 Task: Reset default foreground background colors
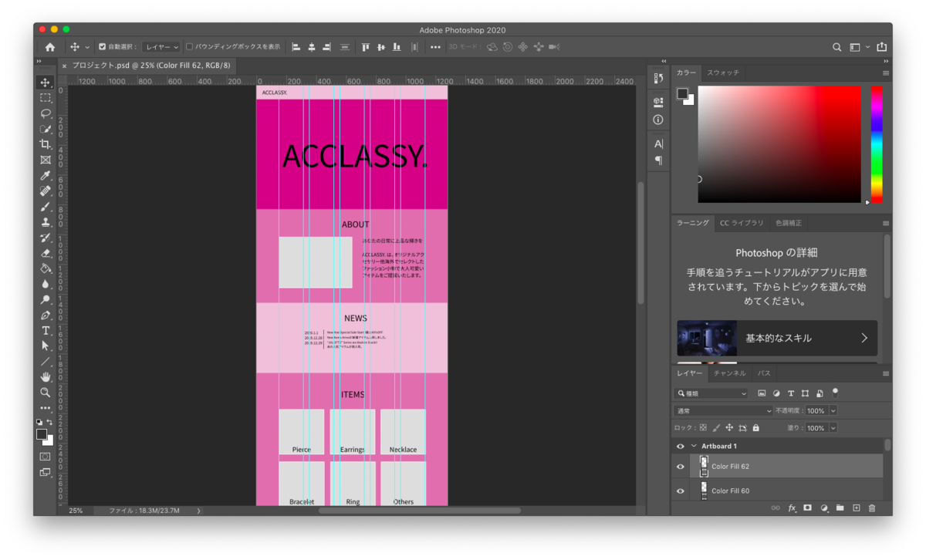40,423
